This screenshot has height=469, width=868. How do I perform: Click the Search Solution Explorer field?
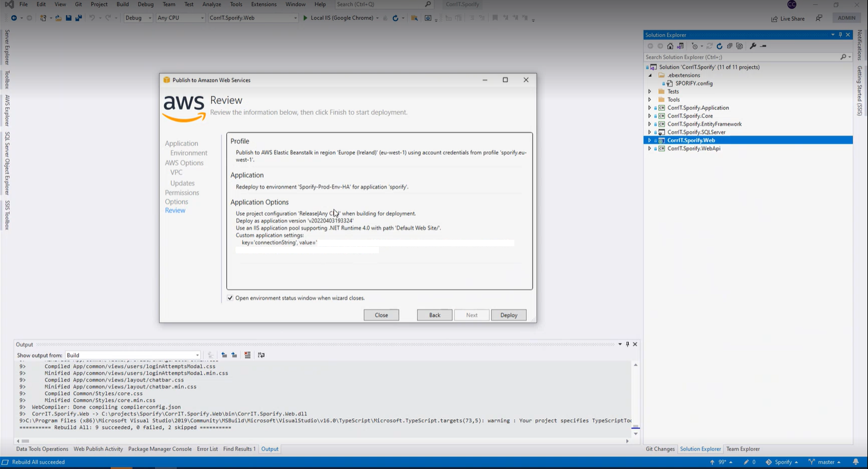coord(741,57)
